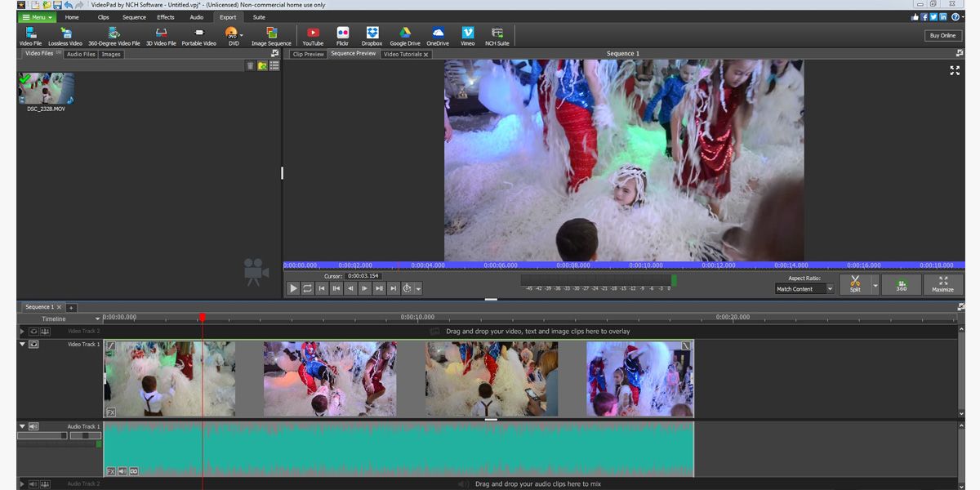Screen dimensions: 980x490
Task: Select the DSC_2328.MOV clip thumbnail
Action: [47, 89]
